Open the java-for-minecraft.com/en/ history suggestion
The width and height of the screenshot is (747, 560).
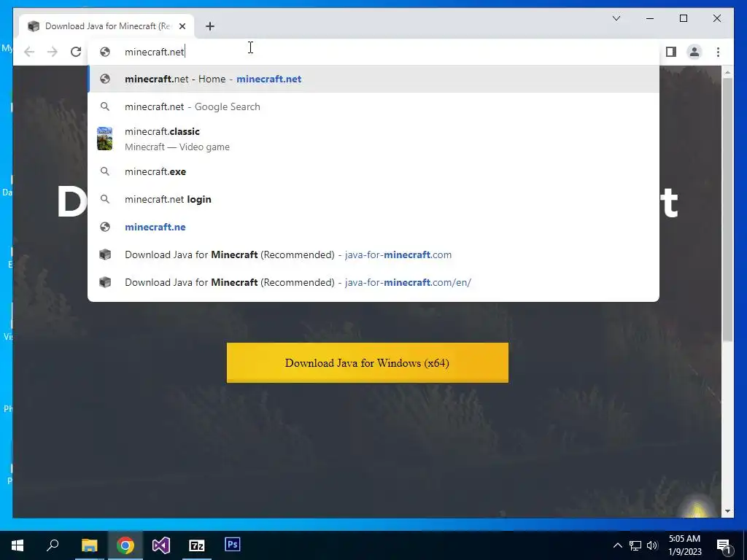pos(373,282)
